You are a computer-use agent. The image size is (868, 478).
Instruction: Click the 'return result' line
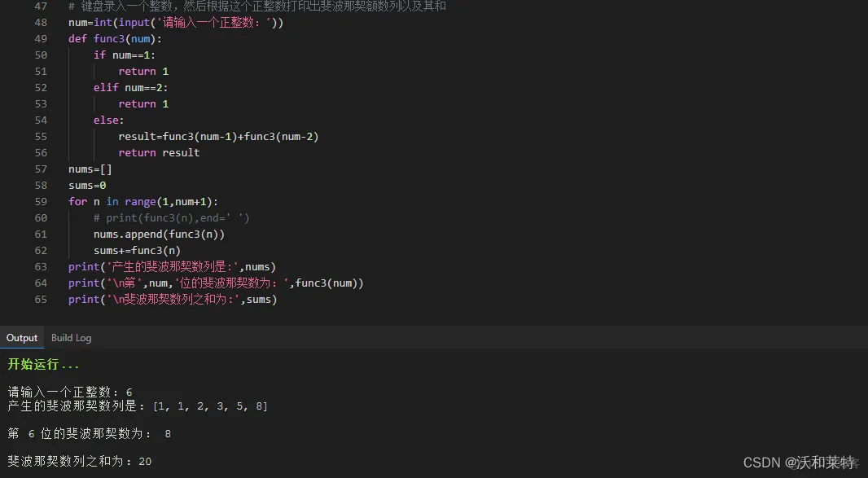[x=159, y=152]
